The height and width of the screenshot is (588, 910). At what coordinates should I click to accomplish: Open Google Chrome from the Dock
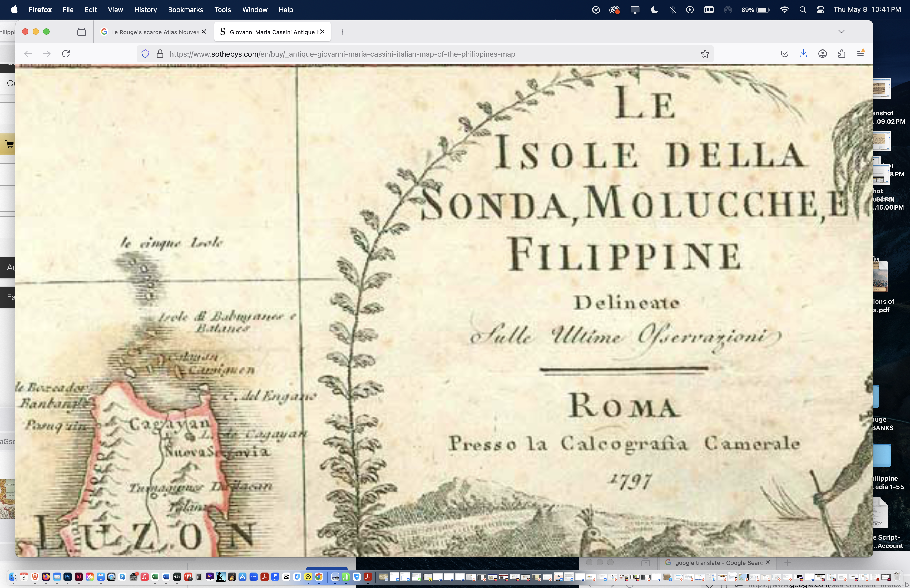tap(319, 576)
